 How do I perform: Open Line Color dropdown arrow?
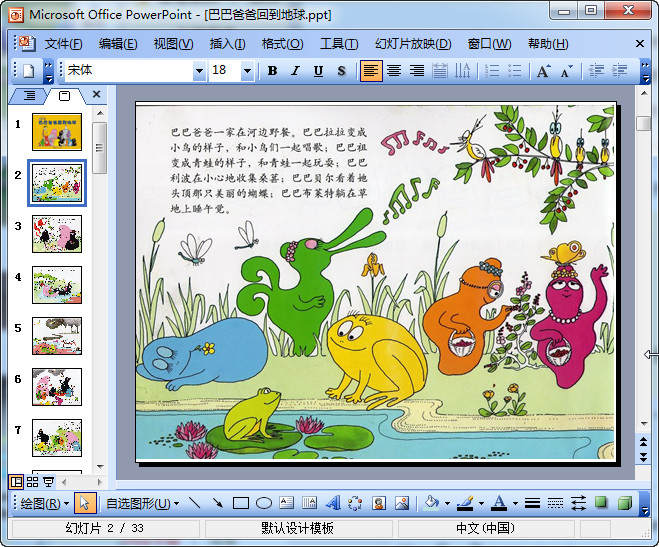481,503
